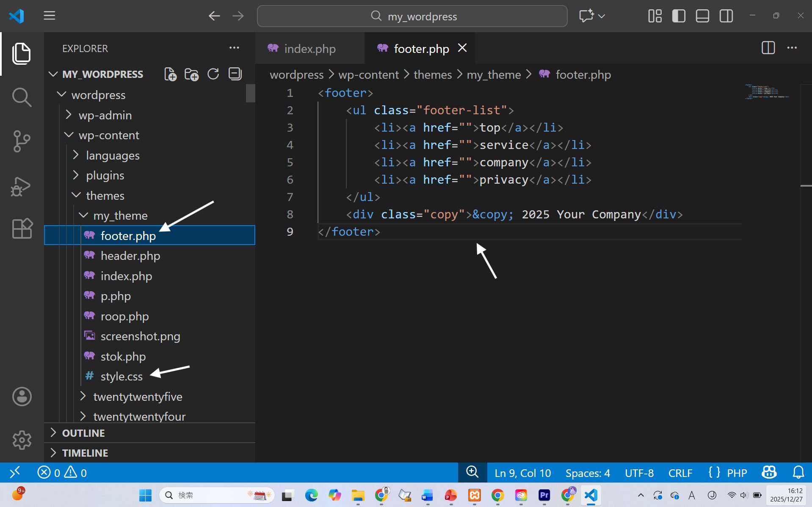
Task: Open style.css from the file tree
Action: [x=122, y=376]
